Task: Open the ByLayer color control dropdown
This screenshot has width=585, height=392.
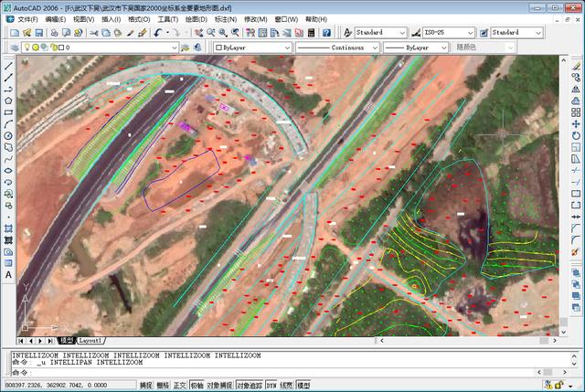Action: (252, 48)
